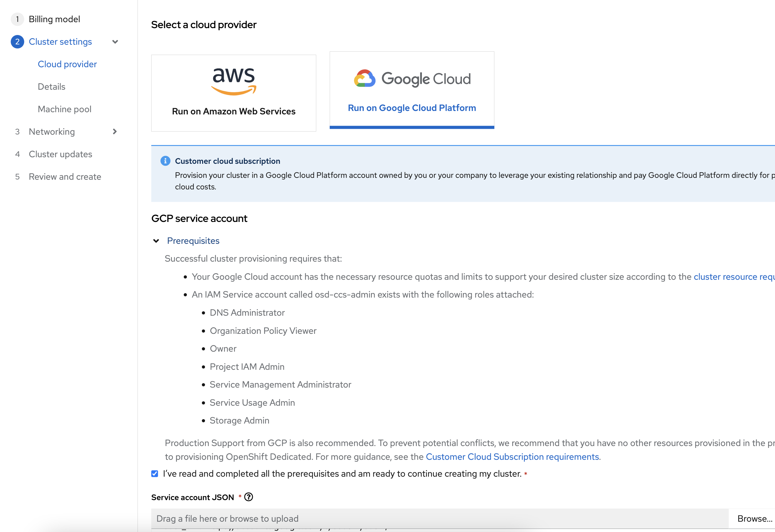Click the step 2 Cluster settings number badge

click(x=17, y=42)
